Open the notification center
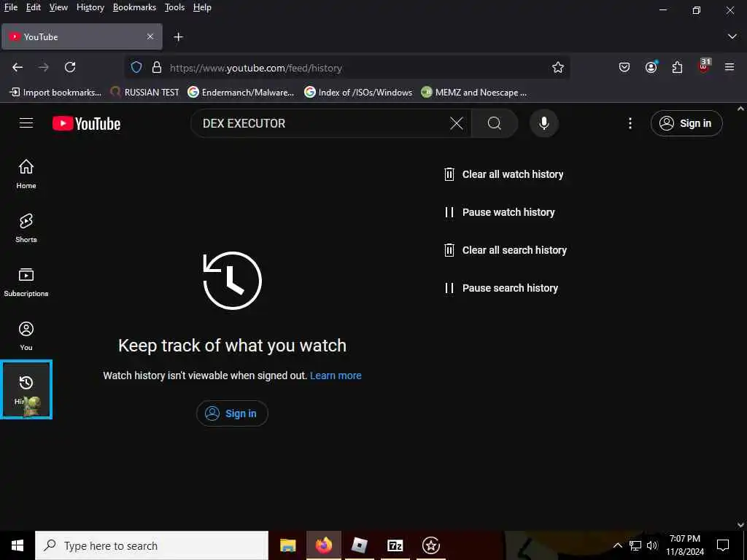The height and width of the screenshot is (560, 747). click(x=723, y=545)
